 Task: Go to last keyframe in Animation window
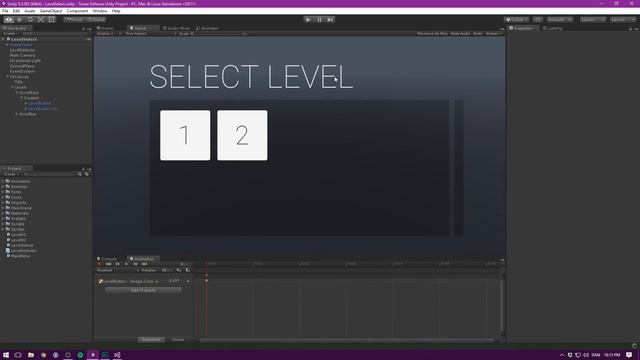tap(144, 264)
